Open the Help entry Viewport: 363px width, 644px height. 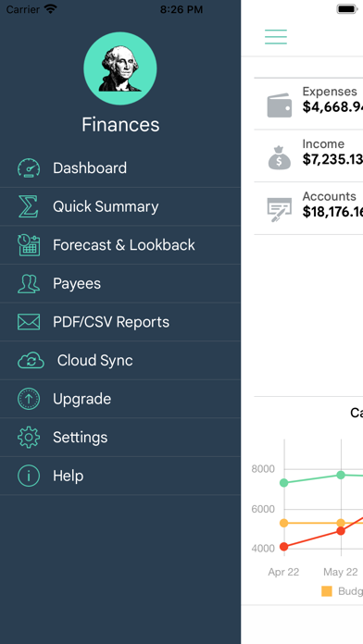(120, 476)
